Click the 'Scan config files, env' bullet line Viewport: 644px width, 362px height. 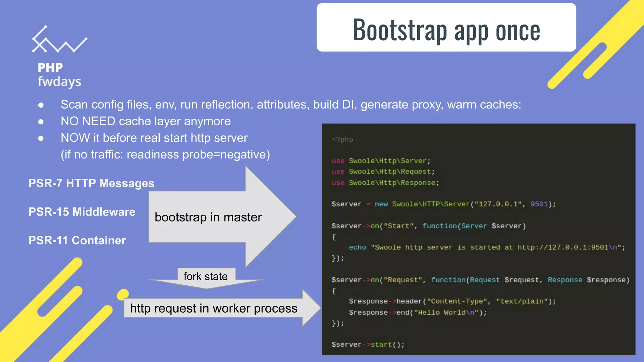[291, 105]
